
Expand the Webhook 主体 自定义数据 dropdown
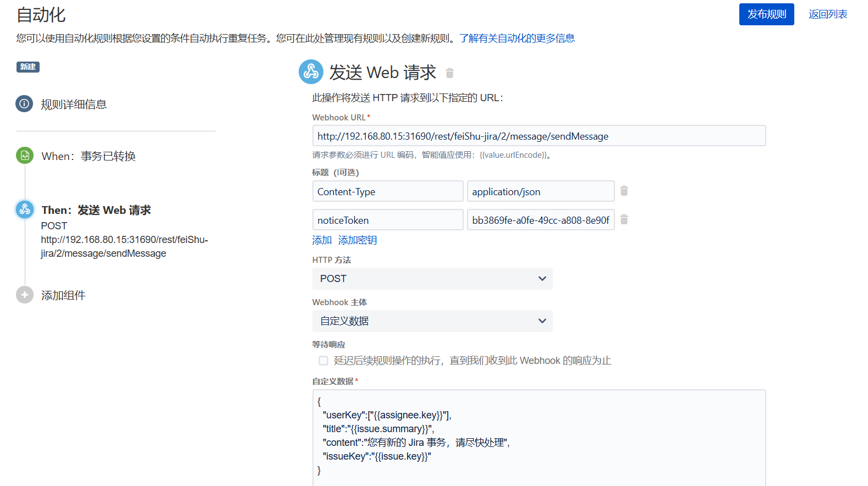tap(432, 321)
